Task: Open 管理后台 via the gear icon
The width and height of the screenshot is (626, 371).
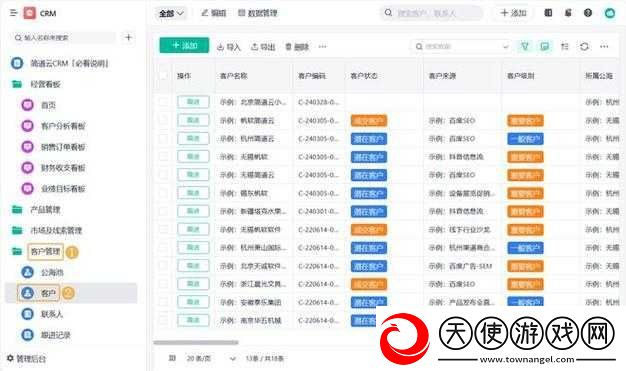Action: [26, 359]
